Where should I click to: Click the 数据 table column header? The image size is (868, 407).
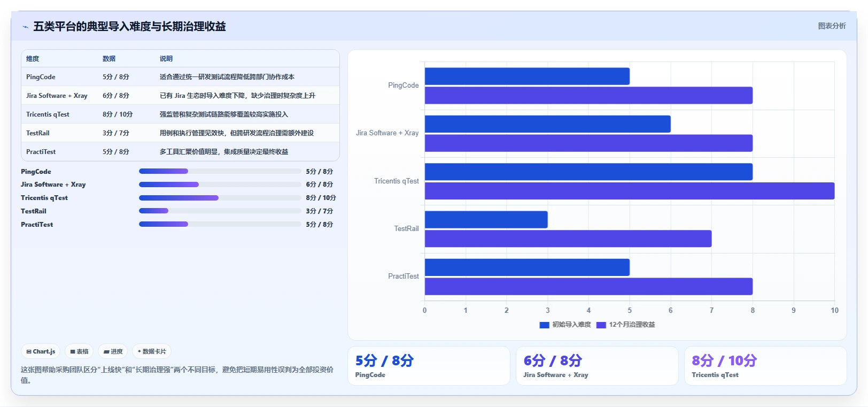point(109,59)
